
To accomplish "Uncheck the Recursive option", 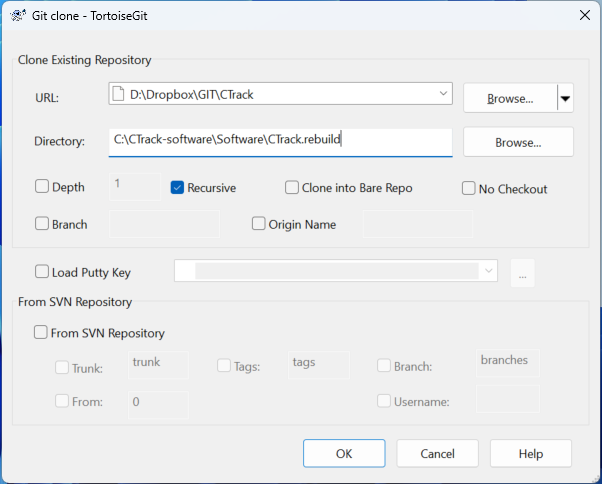I will click(177, 187).
